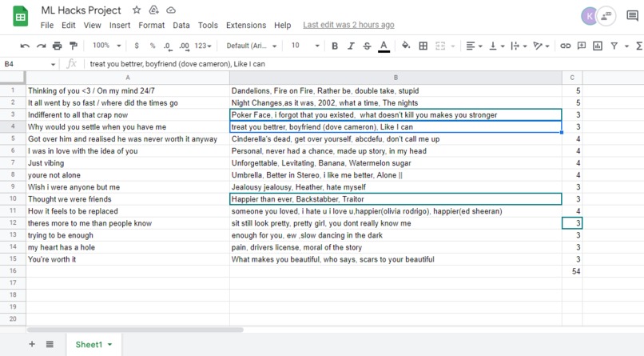Click the merge cells icon
Screen dimensions: 644x356
point(440,46)
